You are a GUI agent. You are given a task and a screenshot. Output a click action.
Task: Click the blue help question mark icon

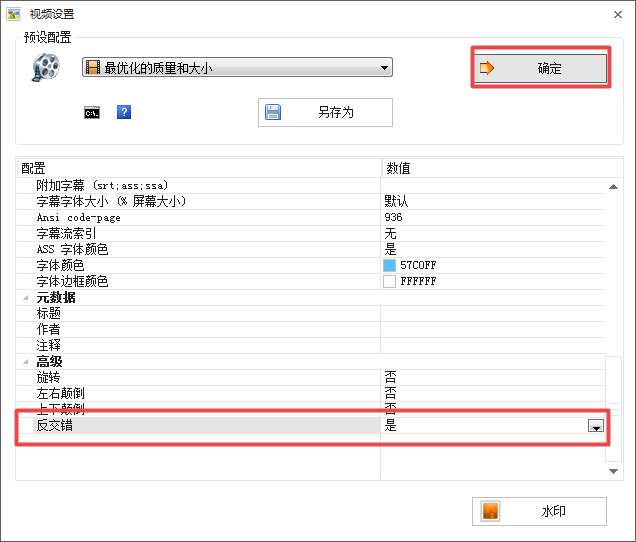pyautogui.click(x=124, y=112)
